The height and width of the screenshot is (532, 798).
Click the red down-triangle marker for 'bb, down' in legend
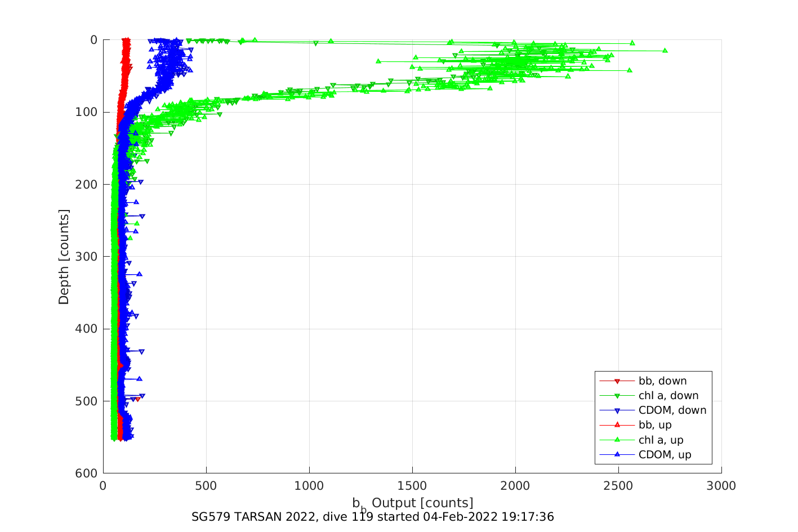(x=617, y=382)
